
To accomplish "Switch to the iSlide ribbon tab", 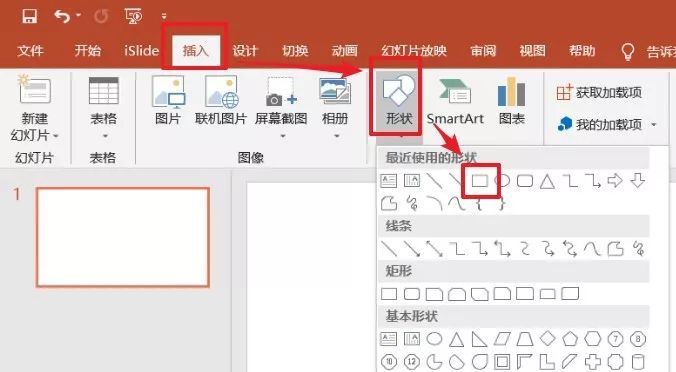I will pos(141,50).
